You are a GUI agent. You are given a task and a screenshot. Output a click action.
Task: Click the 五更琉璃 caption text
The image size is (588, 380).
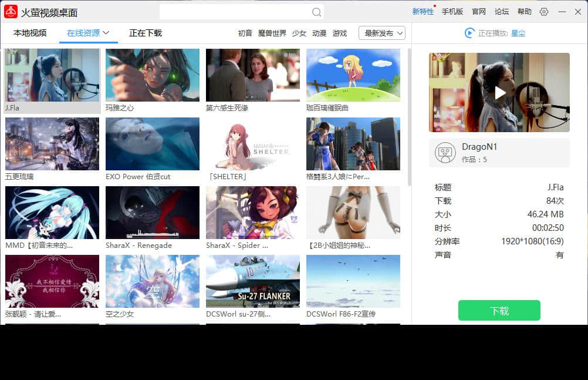19,176
